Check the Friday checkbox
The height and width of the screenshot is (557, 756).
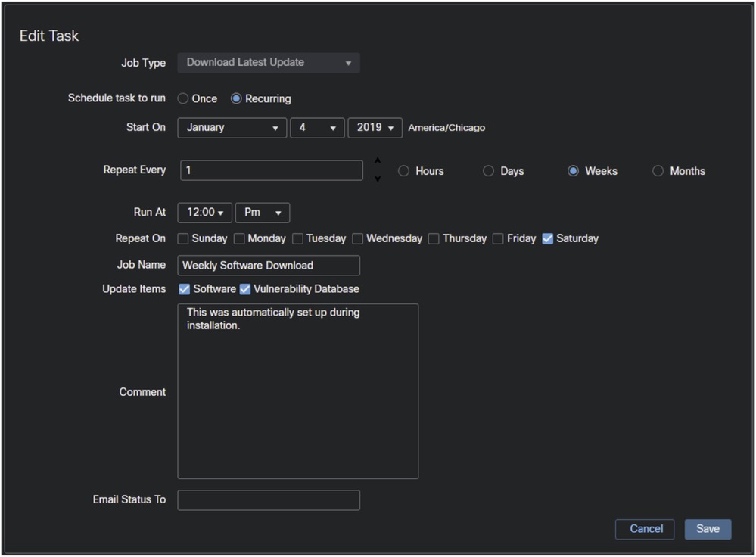498,238
